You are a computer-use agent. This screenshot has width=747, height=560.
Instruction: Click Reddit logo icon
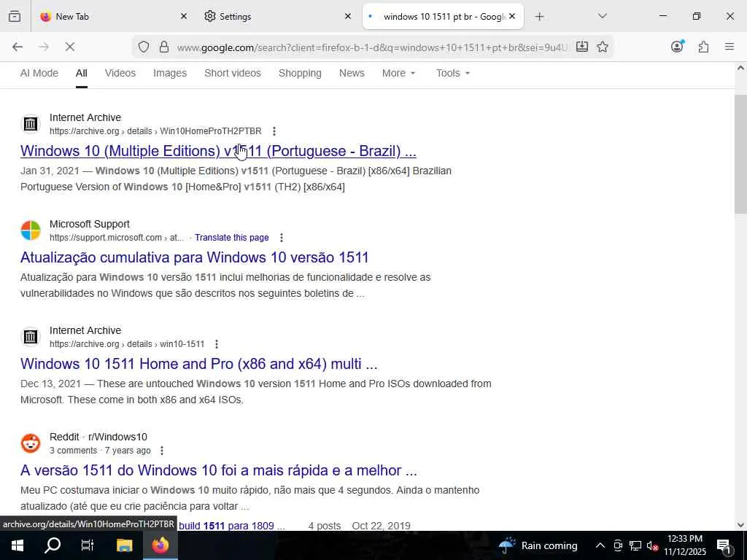[31, 443]
